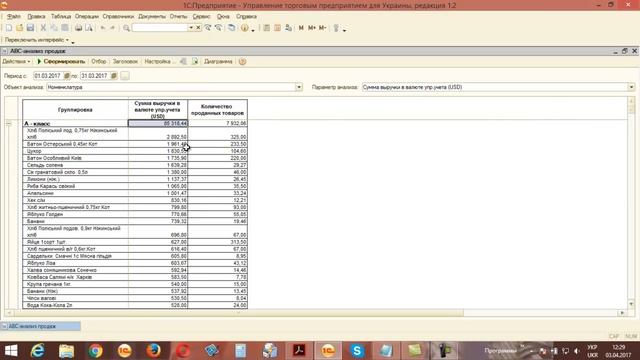Click the Print icon in toolbar

coord(78,28)
